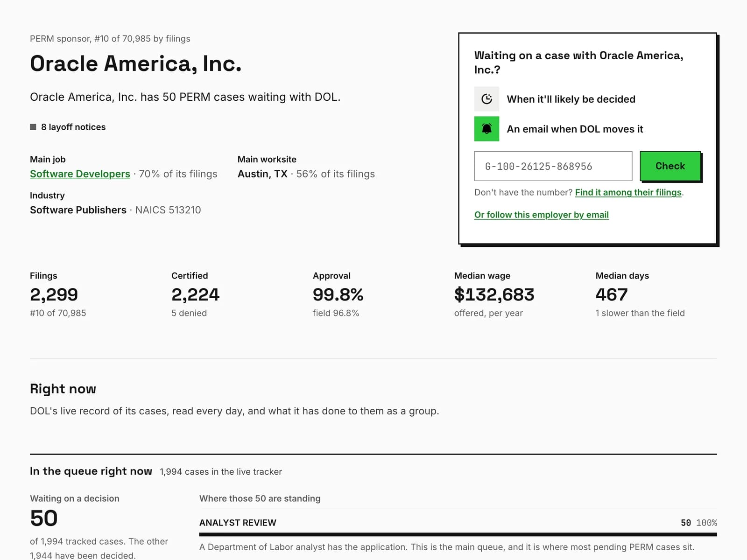Image resolution: width=747 pixels, height=560 pixels.
Task: Click 'field 96.8%' under Approval
Action: [336, 313]
